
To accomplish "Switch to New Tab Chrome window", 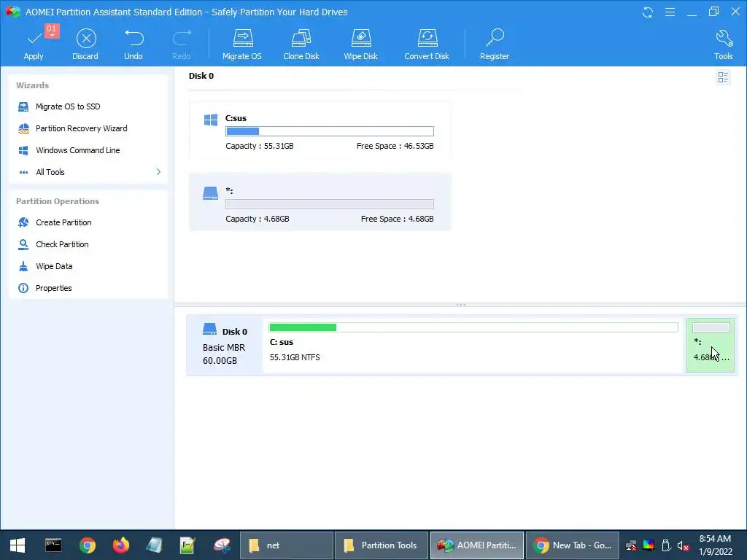I will 573,545.
